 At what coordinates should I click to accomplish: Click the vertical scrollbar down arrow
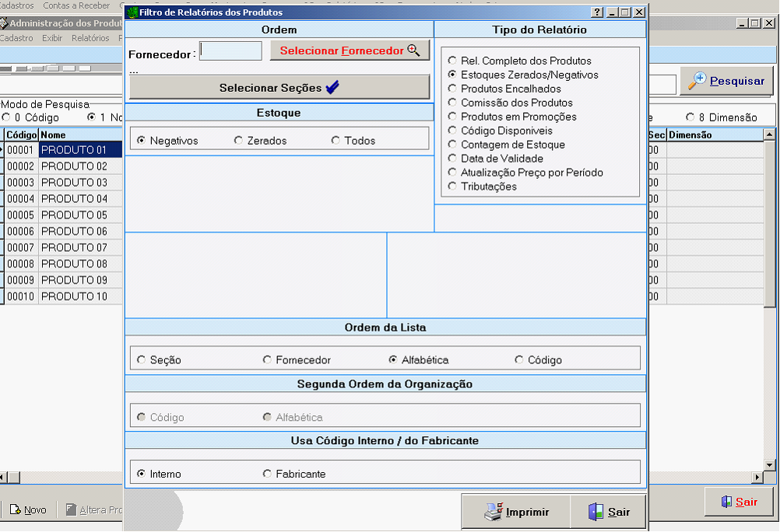[x=770, y=465]
